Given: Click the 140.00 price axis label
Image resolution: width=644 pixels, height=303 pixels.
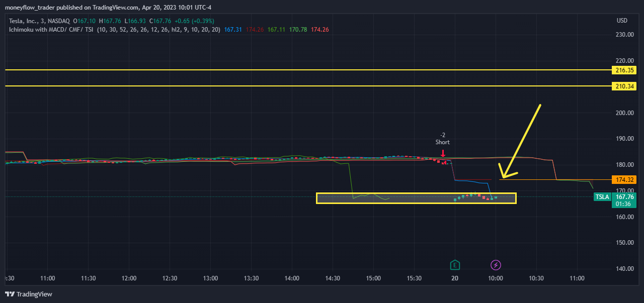Looking at the screenshot, I should (x=624, y=269).
